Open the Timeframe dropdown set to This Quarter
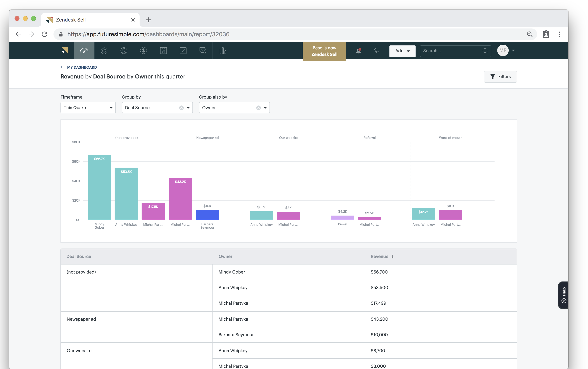The image size is (588, 369). pyautogui.click(x=88, y=107)
